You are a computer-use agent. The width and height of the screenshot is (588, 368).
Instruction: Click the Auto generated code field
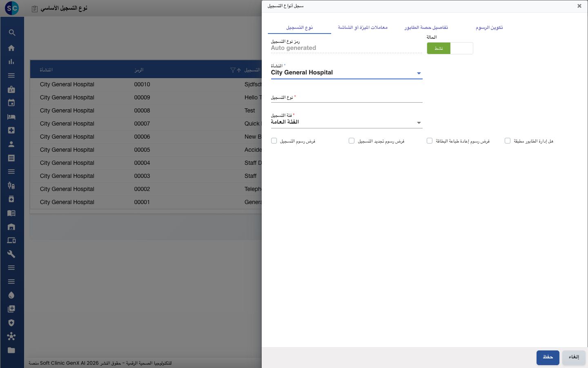(x=347, y=48)
